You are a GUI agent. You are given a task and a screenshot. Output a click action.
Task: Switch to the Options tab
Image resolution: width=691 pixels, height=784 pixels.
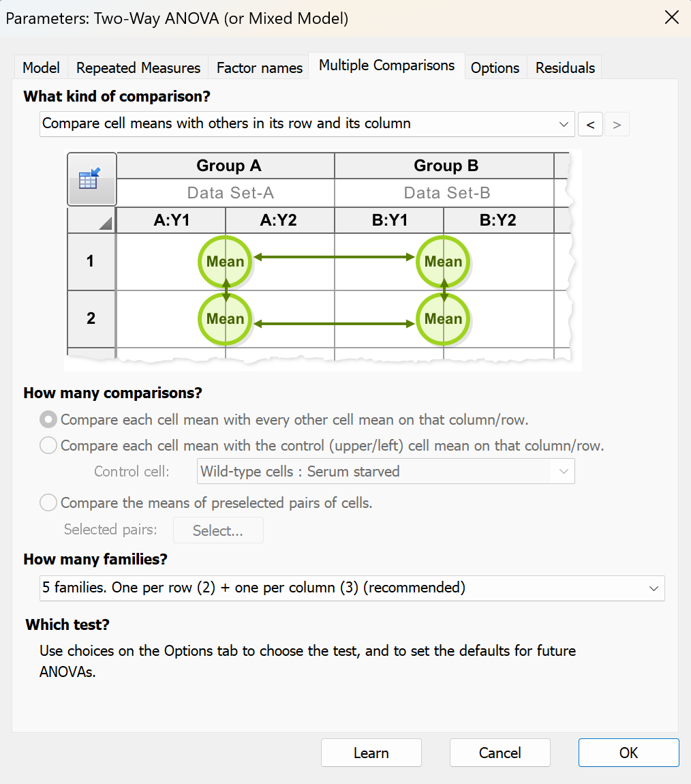495,67
